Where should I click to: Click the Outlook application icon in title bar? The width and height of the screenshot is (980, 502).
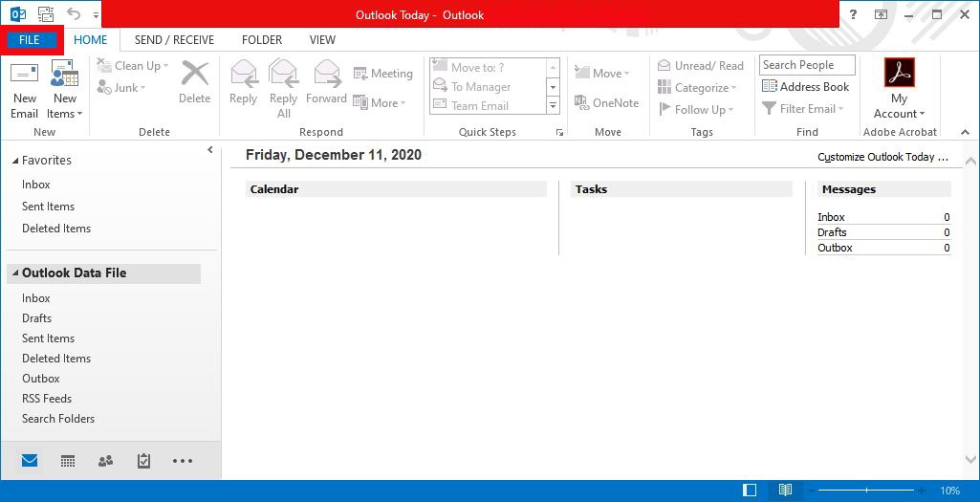click(18, 13)
